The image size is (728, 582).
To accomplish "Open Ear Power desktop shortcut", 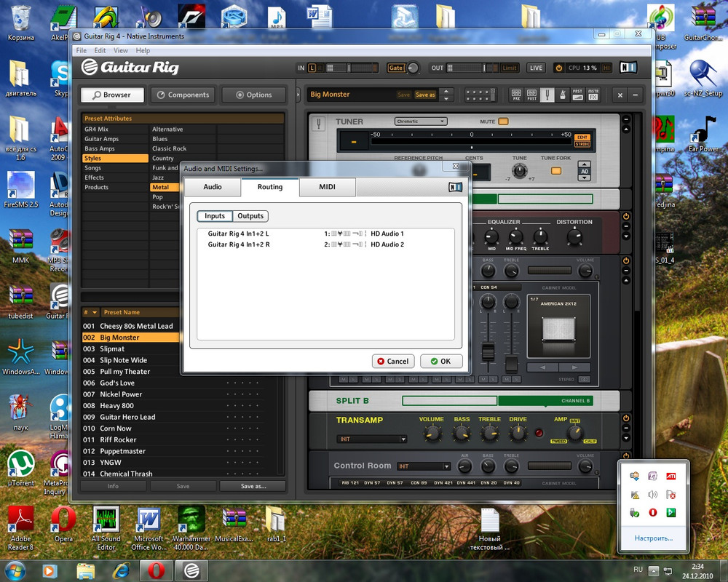I will point(703,135).
